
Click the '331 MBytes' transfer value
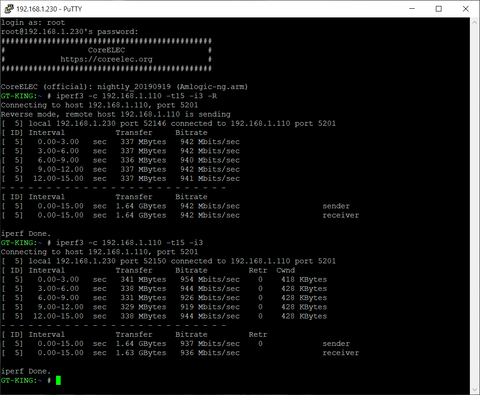143,298
